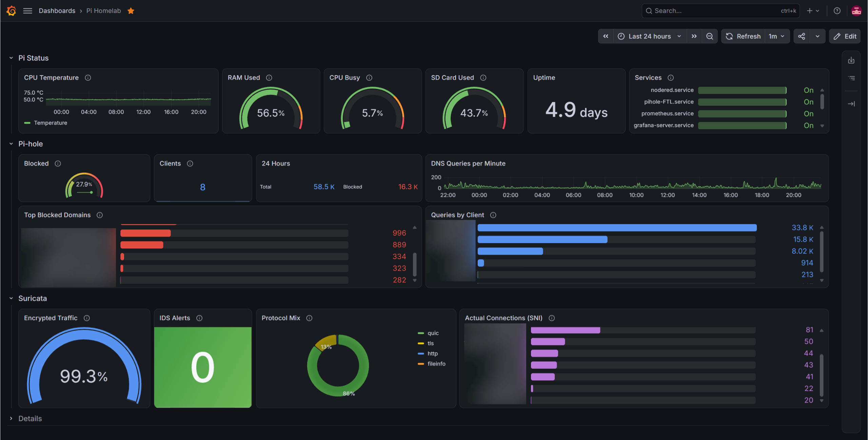
Task: Open the outline icon in right sidebar
Action: (x=851, y=78)
